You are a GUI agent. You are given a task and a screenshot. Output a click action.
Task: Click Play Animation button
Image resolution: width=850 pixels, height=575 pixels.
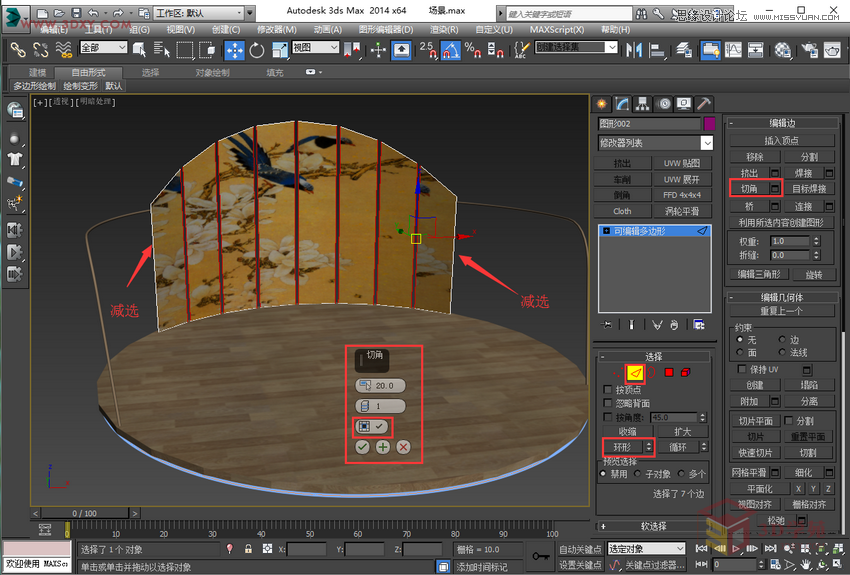(736, 548)
